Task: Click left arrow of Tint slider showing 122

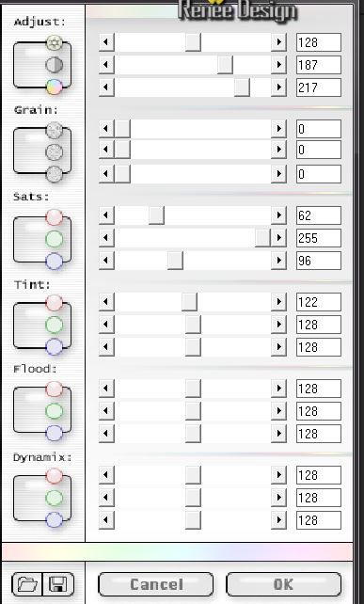Action: click(x=106, y=302)
